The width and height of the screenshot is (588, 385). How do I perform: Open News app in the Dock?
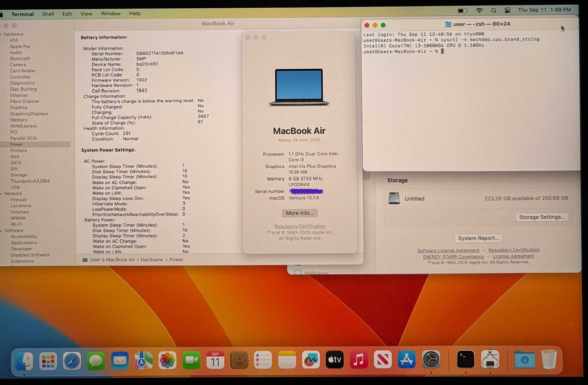point(382,360)
